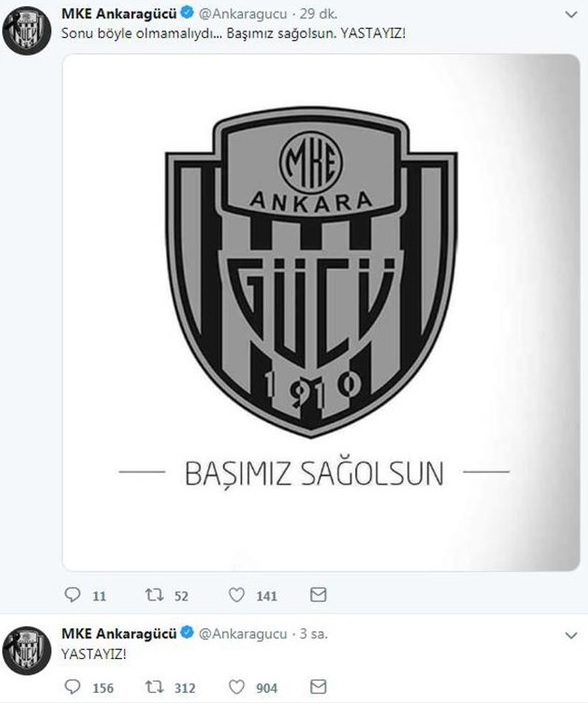Image resolution: width=588 pixels, height=710 pixels.
Task: Enlarge the Başımız Sağolsun logo image
Action: coord(321,312)
